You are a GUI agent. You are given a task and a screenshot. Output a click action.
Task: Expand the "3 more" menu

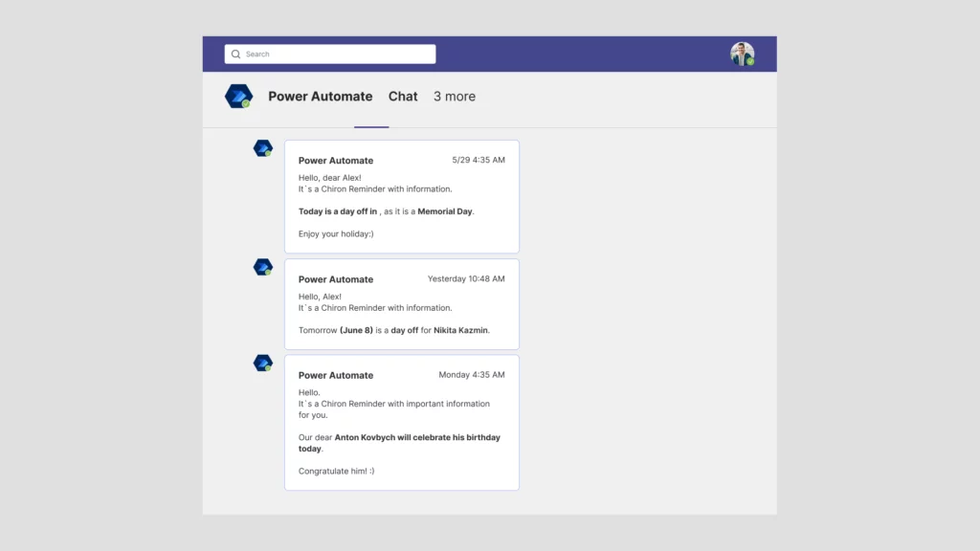(454, 97)
